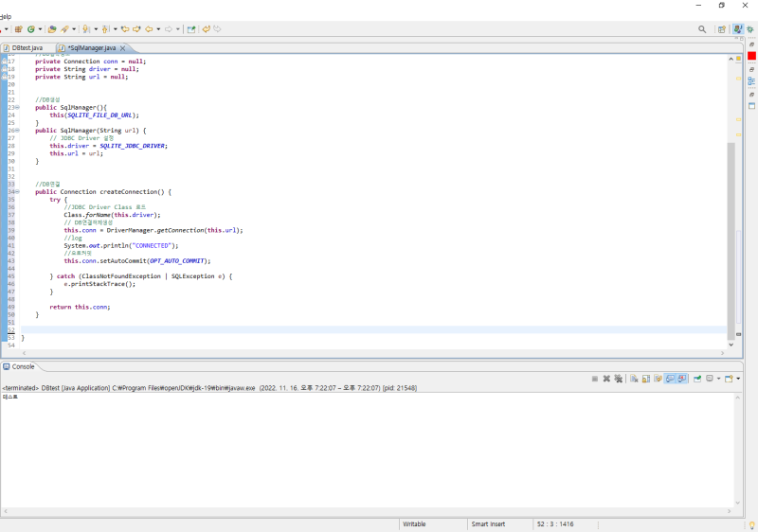Screen dimensions: 758x532
Task: Click the lightbulb tip icon in status bar
Action: (x=751, y=524)
